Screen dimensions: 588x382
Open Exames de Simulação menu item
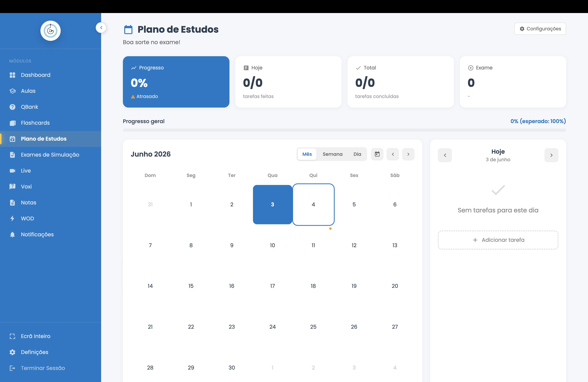[50, 155]
